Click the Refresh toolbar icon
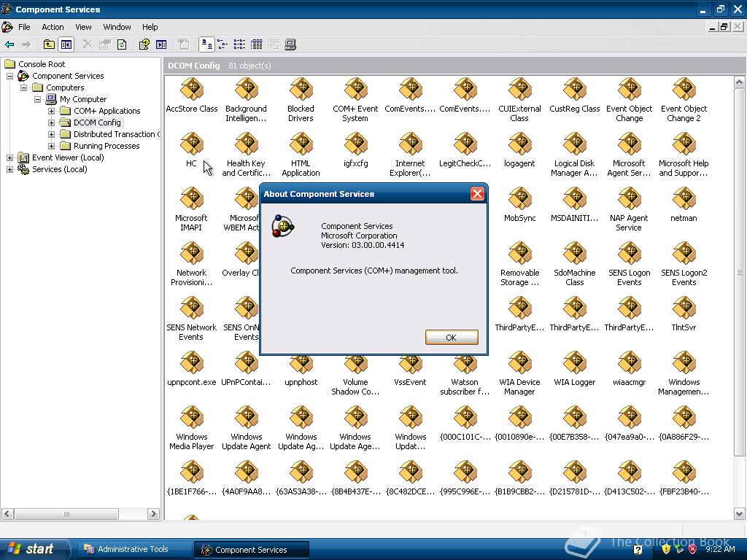This screenshot has width=747, height=560. click(122, 44)
